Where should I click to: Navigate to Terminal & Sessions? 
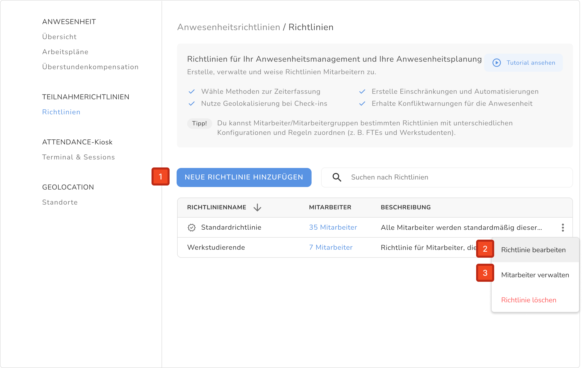point(79,157)
